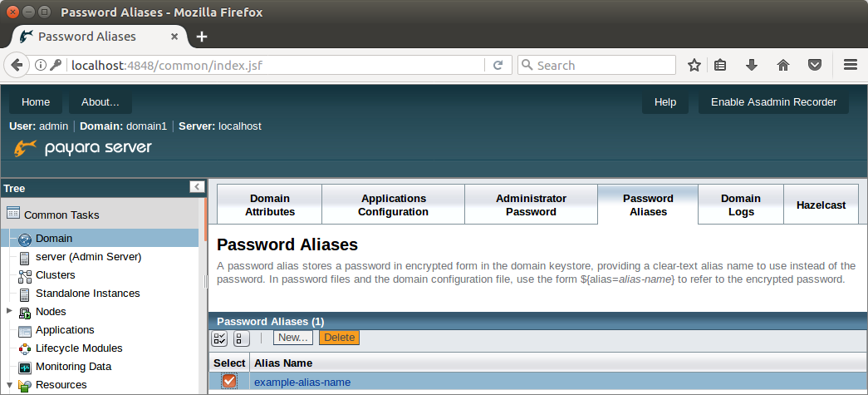Reload the page with refresh icon
Image resolution: width=868 pixels, height=395 pixels.
tap(498, 65)
